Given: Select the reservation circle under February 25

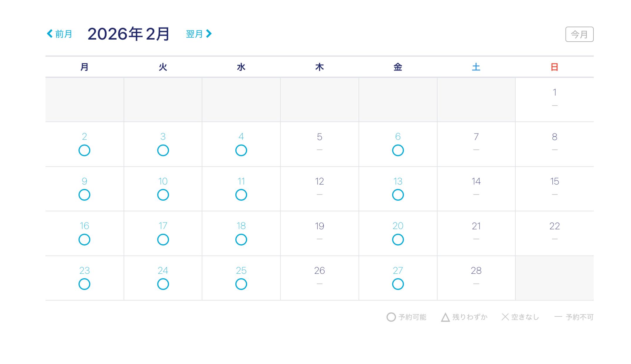Looking at the screenshot, I should click(x=241, y=284).
